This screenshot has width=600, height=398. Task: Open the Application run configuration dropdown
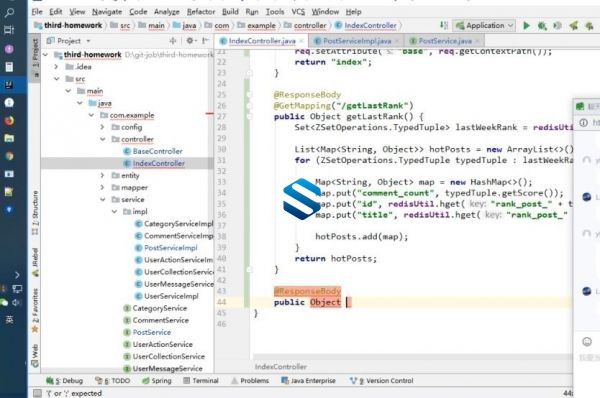point(484,26)
